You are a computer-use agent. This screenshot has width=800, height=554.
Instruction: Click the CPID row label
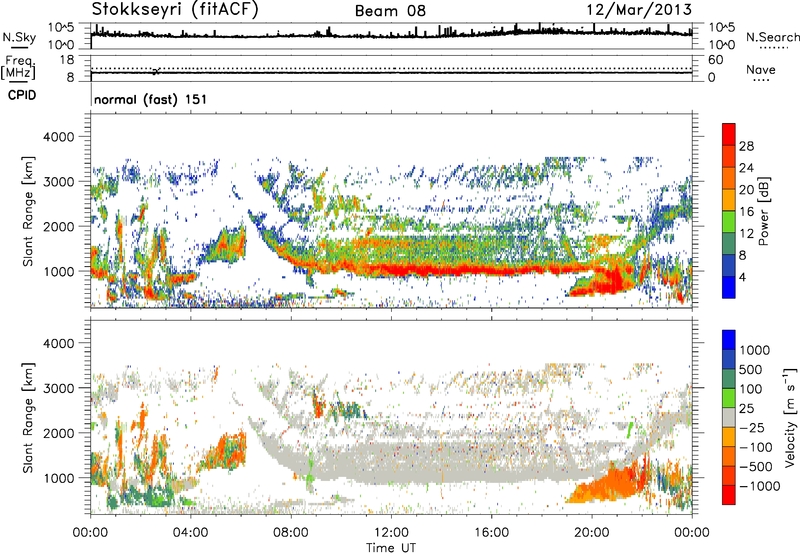click(x=21, y=95)
